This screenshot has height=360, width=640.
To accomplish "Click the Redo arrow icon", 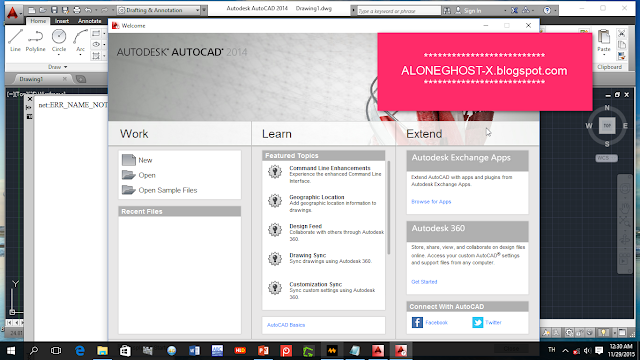I will coord(104,10).
